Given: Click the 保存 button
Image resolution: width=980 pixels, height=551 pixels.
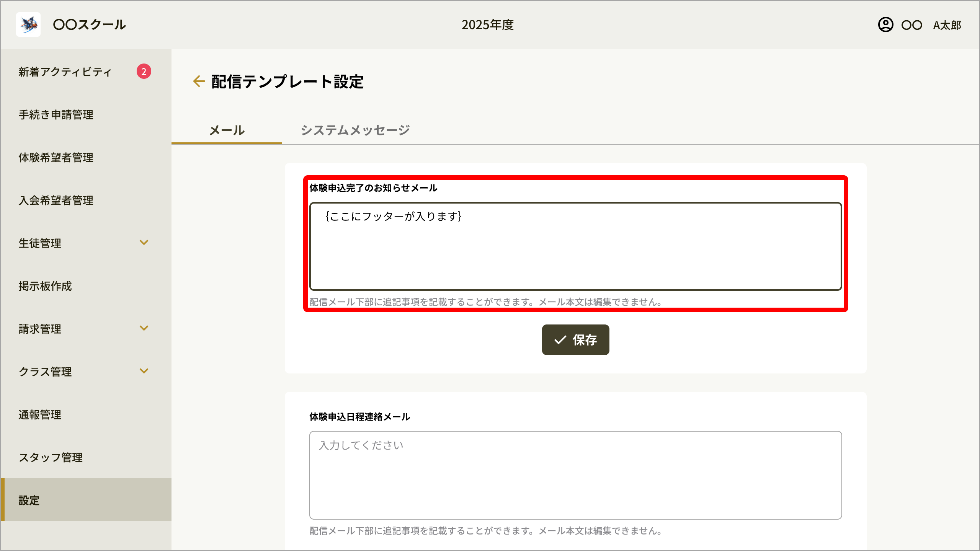Looking at the screenshot, I should [575, 340].
